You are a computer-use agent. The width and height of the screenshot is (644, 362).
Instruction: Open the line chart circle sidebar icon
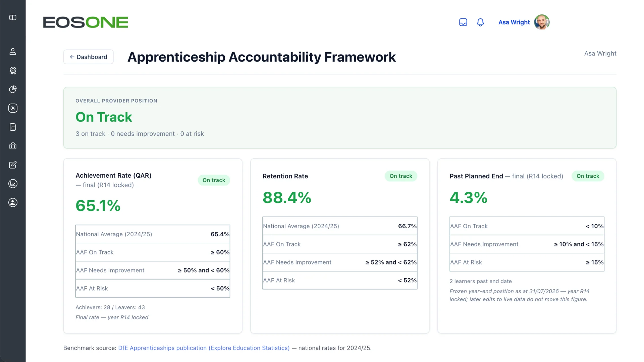(13, 184)
